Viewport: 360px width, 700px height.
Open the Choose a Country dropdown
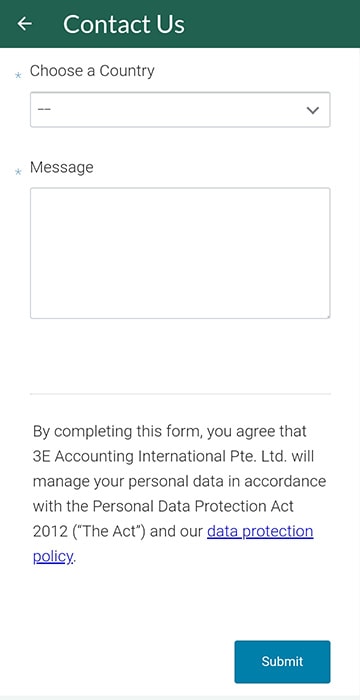click(180, 110)
